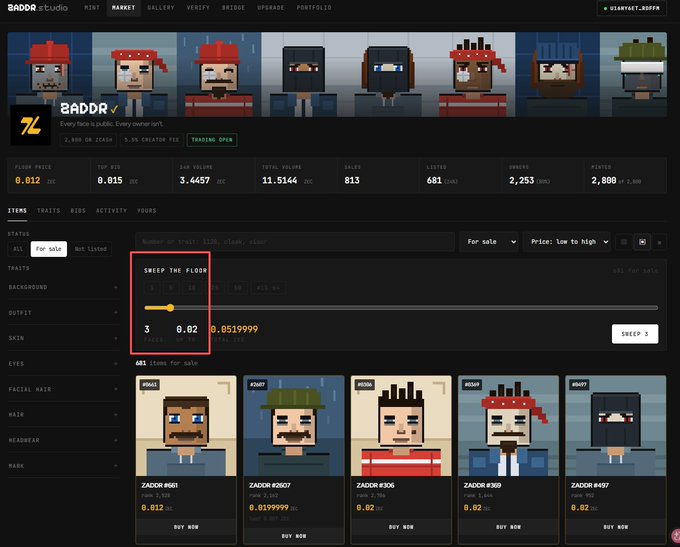Open the BRIDGE page
The width and height of the screenshot is (680, 547).
point(233,8)
